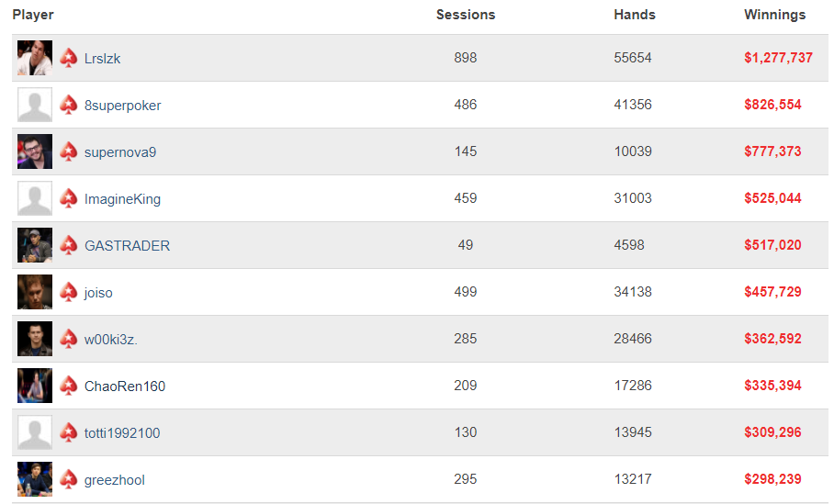The height and width of the screenshot is (504, 834).
Task: Sort by the Sessions column header
Action: coord(466,15)
